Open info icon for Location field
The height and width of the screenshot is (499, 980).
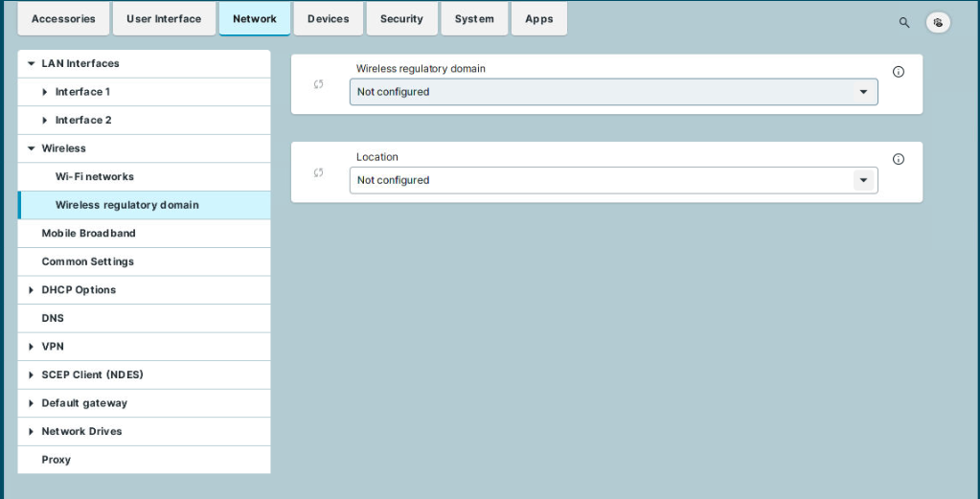tap(899, 159)
